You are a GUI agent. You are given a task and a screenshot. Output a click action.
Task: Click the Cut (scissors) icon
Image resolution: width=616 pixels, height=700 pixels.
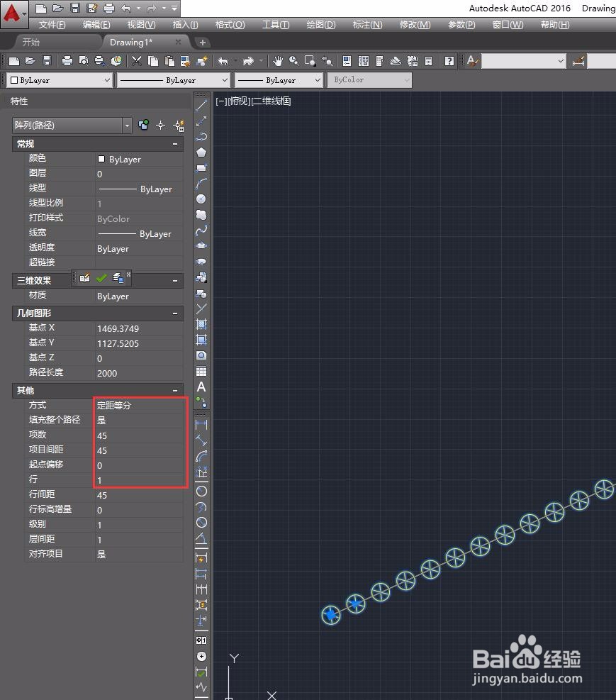pos(137,61)
